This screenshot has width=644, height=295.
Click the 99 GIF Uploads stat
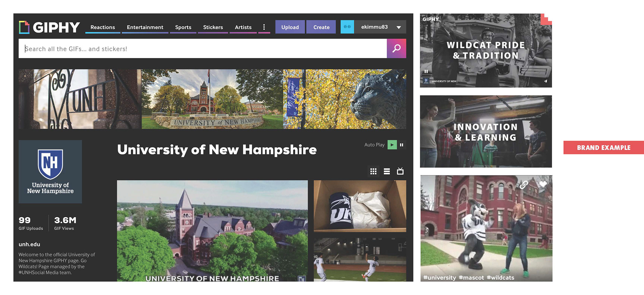tap(31, 223)
